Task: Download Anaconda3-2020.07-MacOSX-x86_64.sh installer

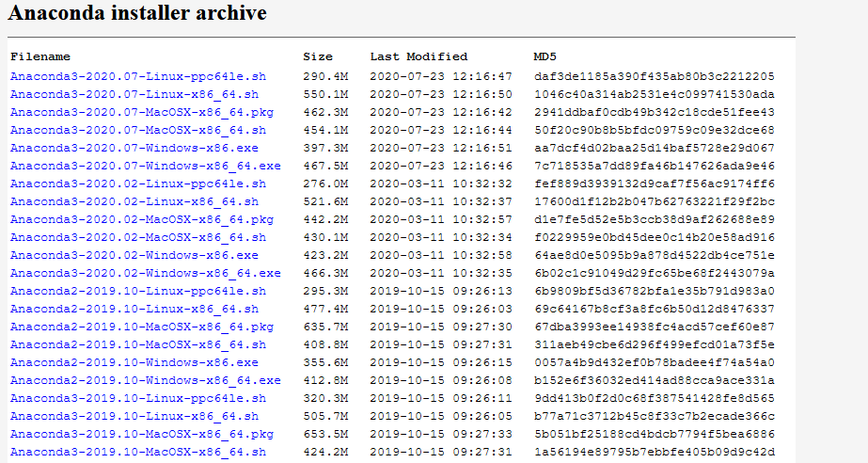Action: click(x=138, y=130)
